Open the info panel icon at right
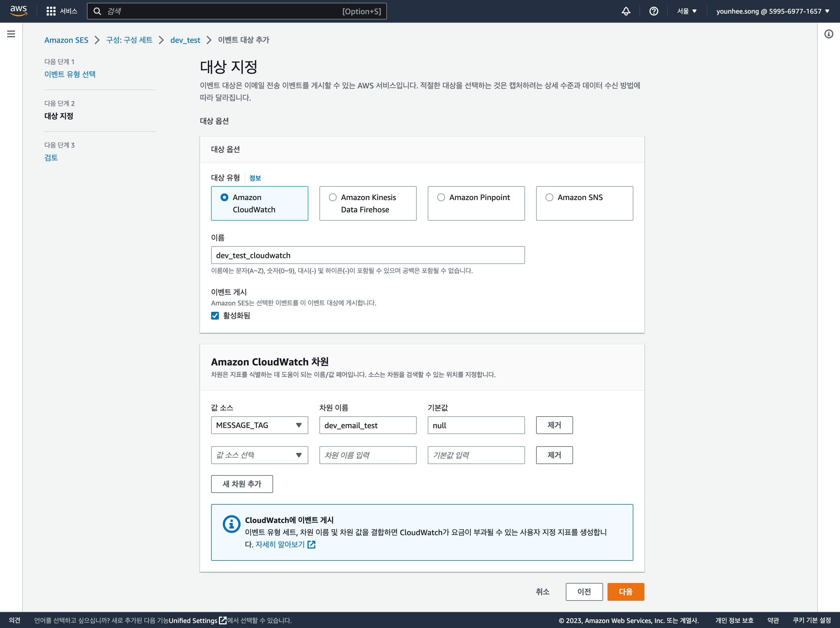Viewport: 840px width, 628px height. tap(829, 34)
